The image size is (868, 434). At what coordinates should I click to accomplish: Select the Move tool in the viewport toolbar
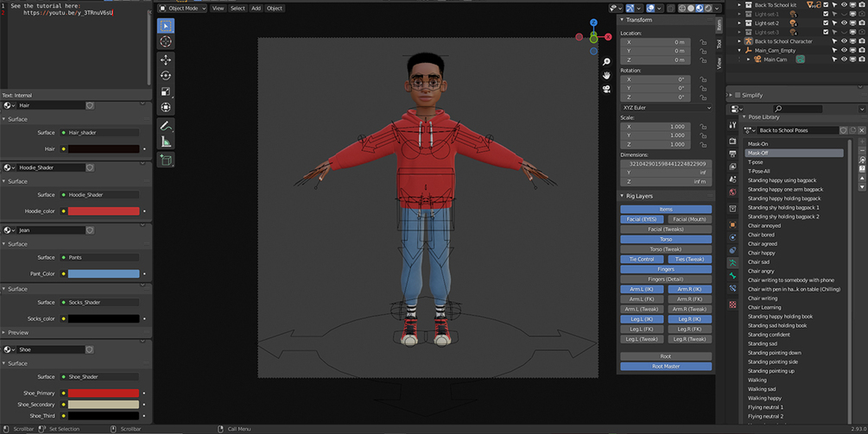(166, 60)
